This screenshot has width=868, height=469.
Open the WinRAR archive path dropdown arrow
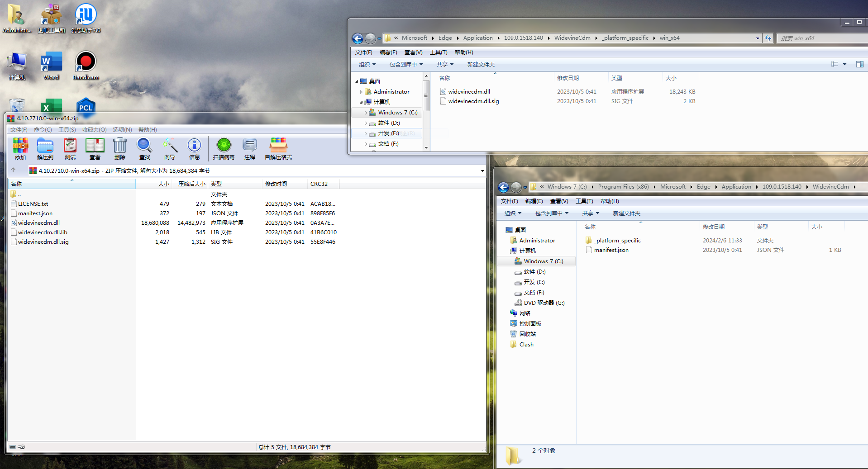point(482,171)
